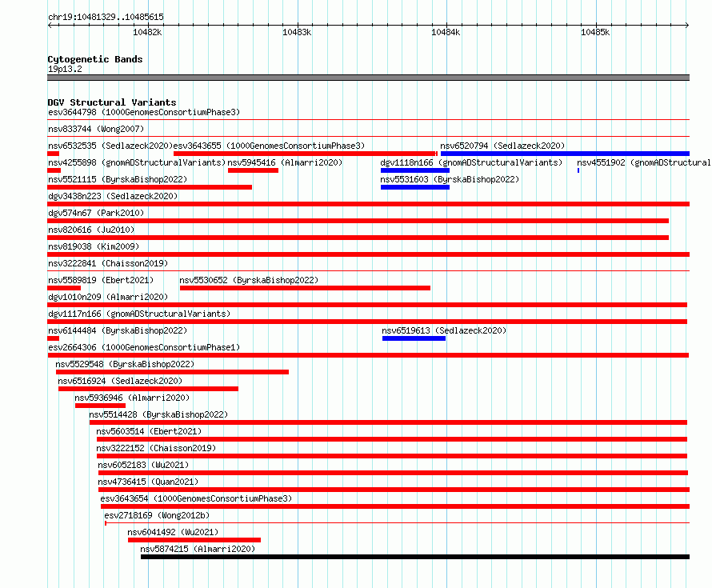Open nsv5603514 (Ebert2021) label
This screenshot has width=712, height=588.
[149, 431]
